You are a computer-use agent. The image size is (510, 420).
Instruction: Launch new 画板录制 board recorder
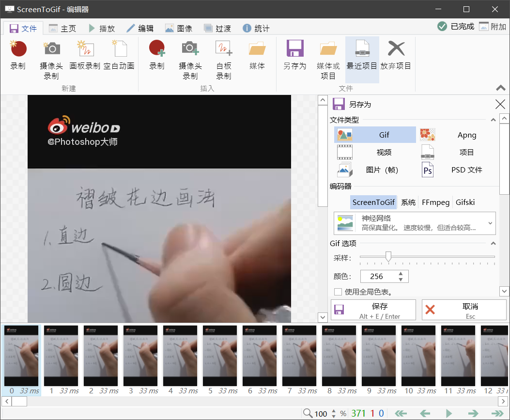85,55
